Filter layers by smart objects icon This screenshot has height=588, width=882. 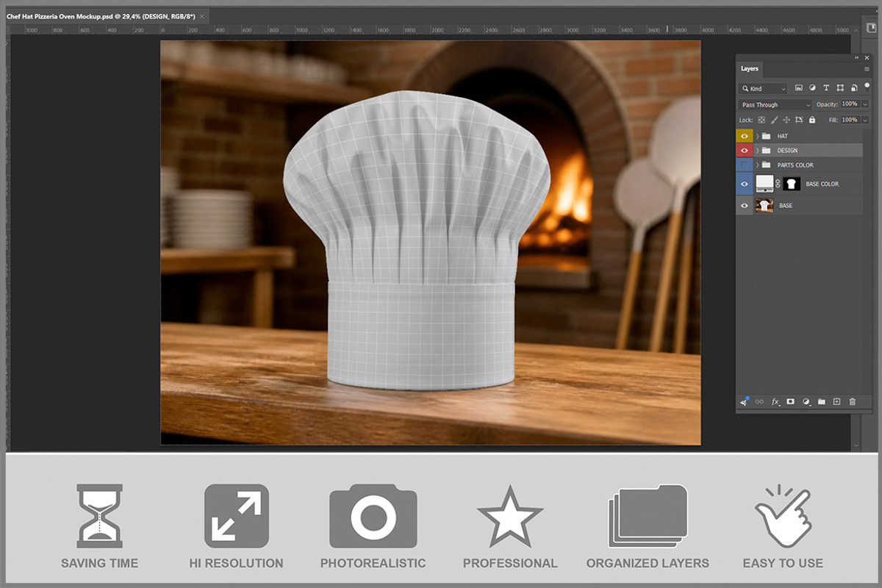[854, 87]
